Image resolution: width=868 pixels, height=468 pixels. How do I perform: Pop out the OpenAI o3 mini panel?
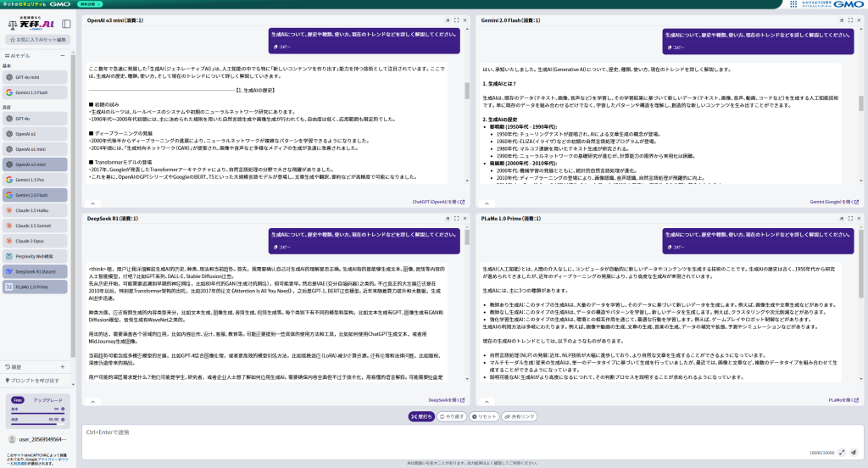point(448,20)
